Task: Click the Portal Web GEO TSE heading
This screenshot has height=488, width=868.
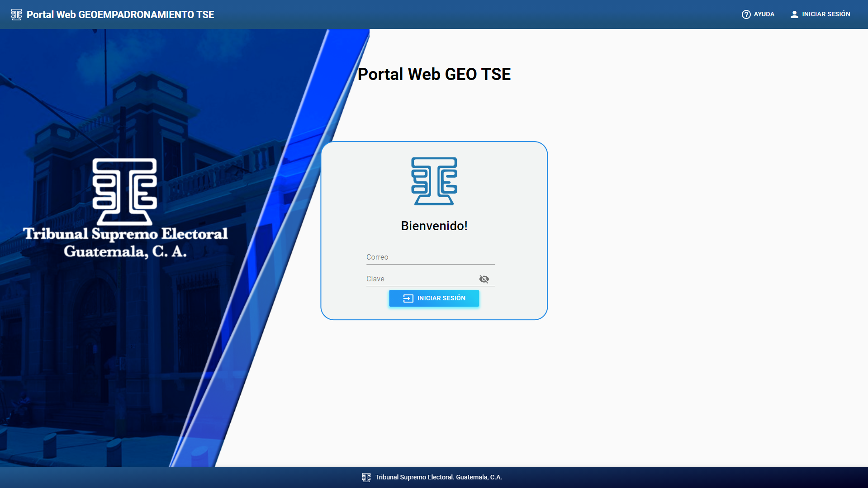Action: [x=434, y=74]
